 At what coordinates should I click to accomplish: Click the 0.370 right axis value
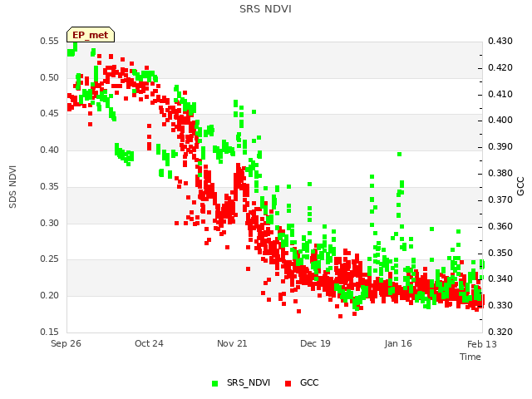[500, 199]
